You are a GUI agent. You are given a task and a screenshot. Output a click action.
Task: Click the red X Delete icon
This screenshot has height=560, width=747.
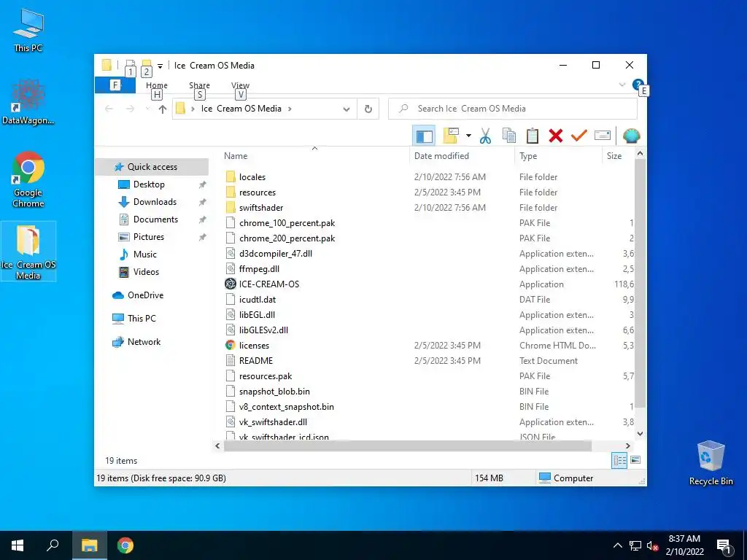click(x=555, y=136)
